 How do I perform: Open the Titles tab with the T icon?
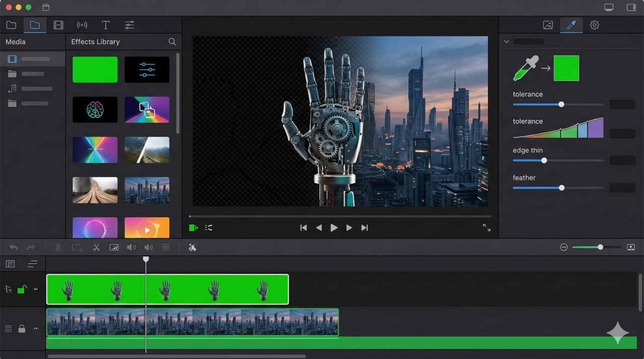click(x=106, y=25)
